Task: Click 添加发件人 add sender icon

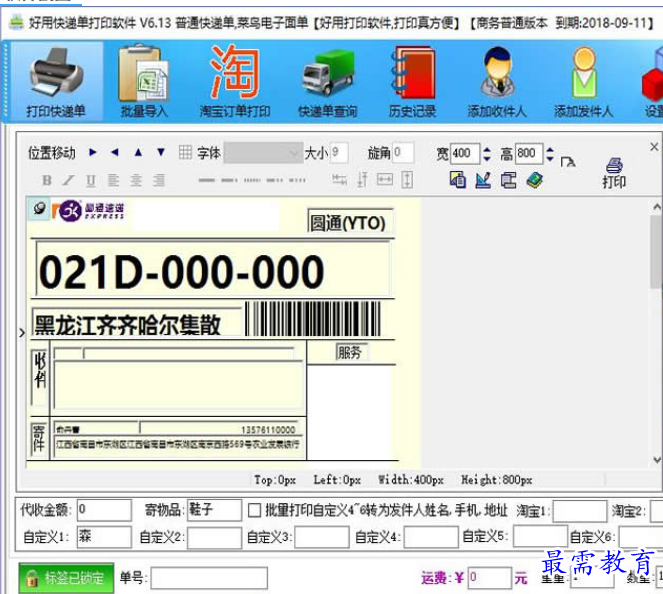Action: click(x=584, y=82)
